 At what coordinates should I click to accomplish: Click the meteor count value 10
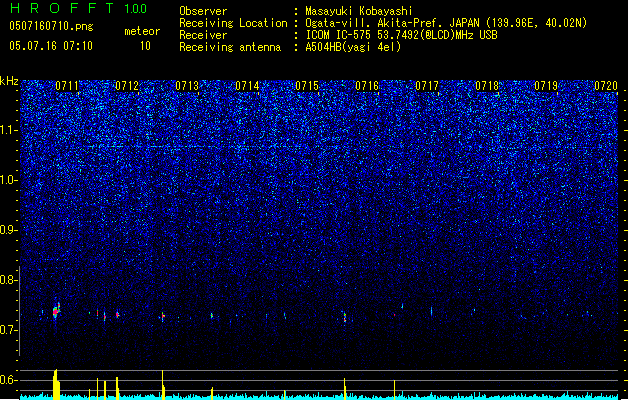tap(145, 46)
